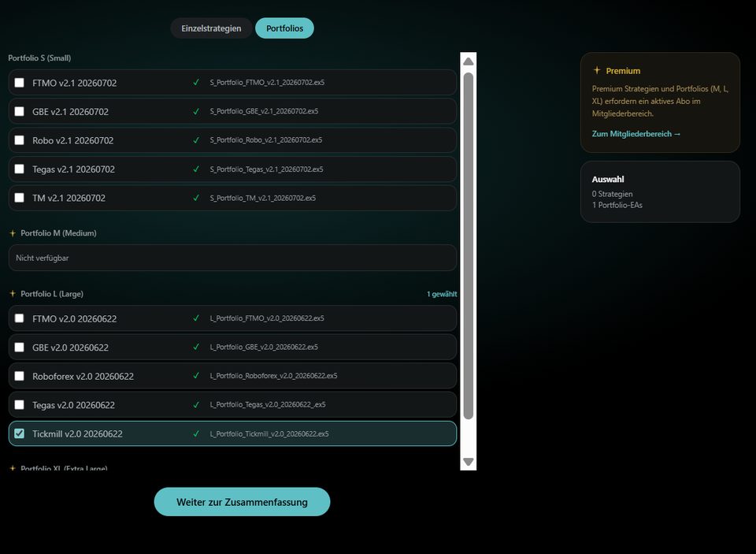This screenshot has height=554, width=756.
Task: Click the green checkmark beside L_Portfolio_Roboforex_v2.0 file
Action: [x=196, y=375]
